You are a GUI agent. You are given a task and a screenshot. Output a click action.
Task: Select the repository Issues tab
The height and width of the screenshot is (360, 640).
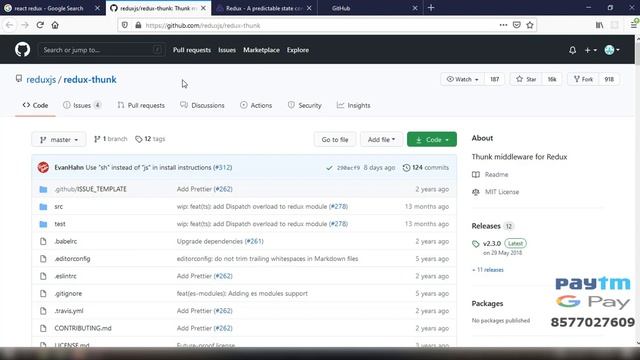click(x=82, y=105)
